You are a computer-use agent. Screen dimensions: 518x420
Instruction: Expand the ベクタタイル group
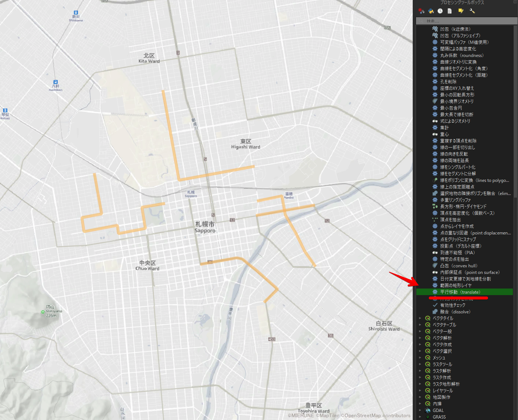[x=420, y=318]
